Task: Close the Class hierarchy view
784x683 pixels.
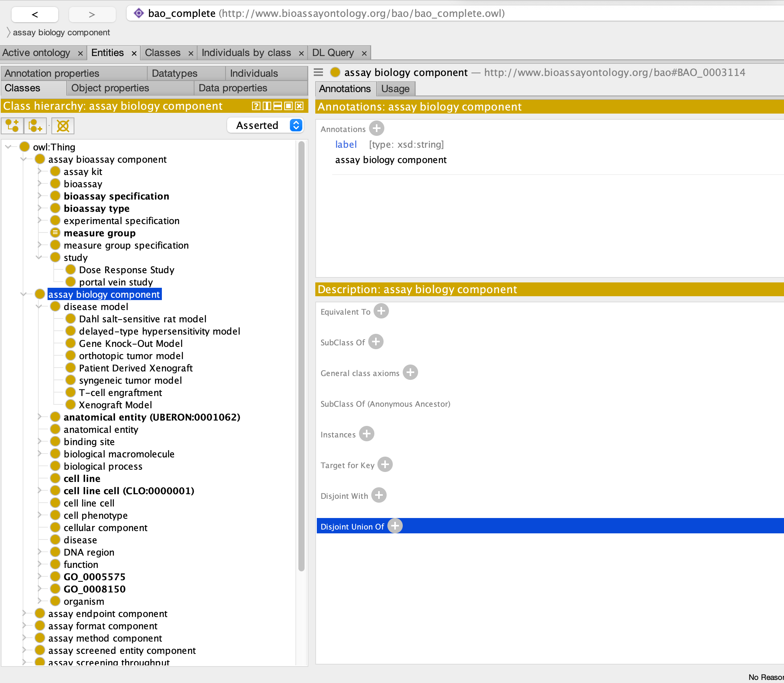Action: (x=300, y=106)
